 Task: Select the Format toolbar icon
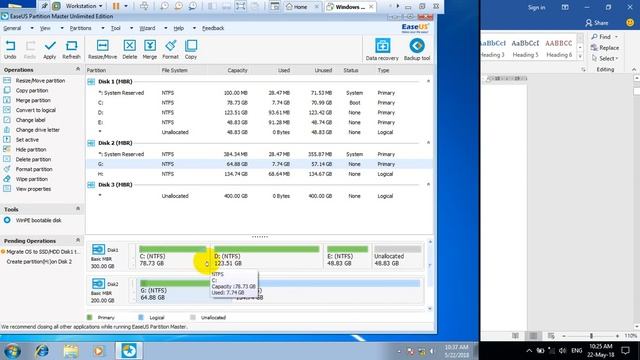point(171,50)
